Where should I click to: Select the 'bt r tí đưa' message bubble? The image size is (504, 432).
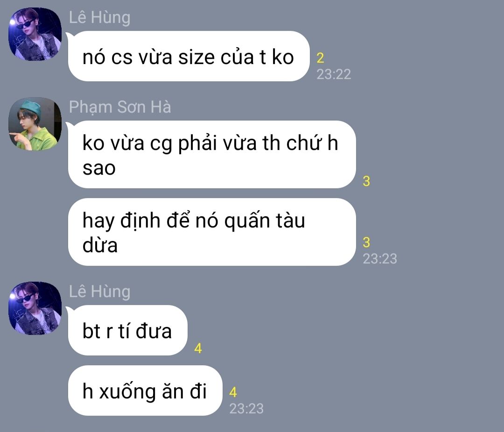point(127,330)
